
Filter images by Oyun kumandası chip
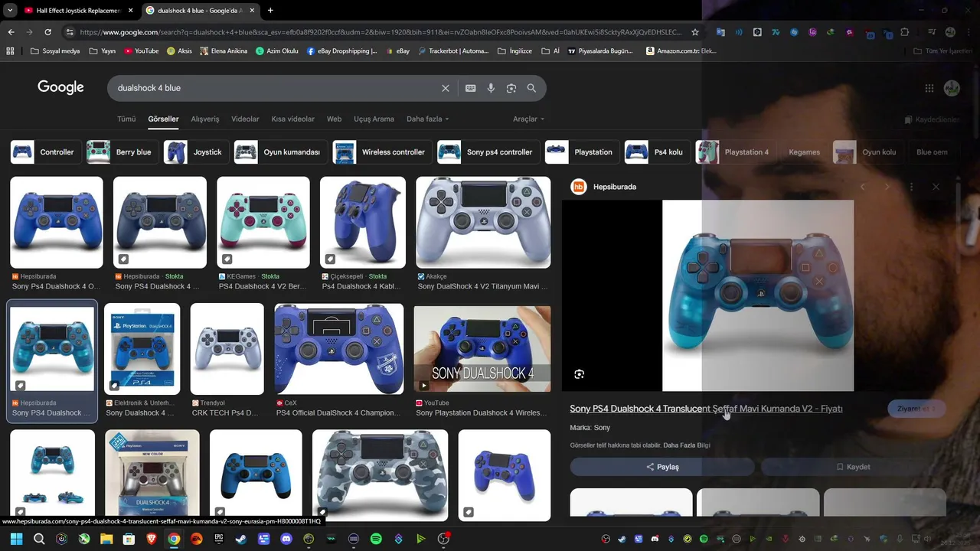click(279, 152)
